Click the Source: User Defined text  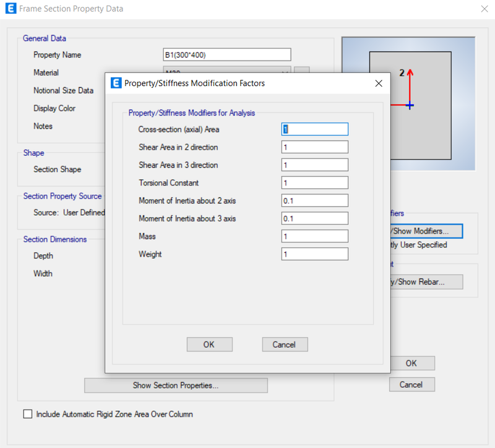(69, 212)
